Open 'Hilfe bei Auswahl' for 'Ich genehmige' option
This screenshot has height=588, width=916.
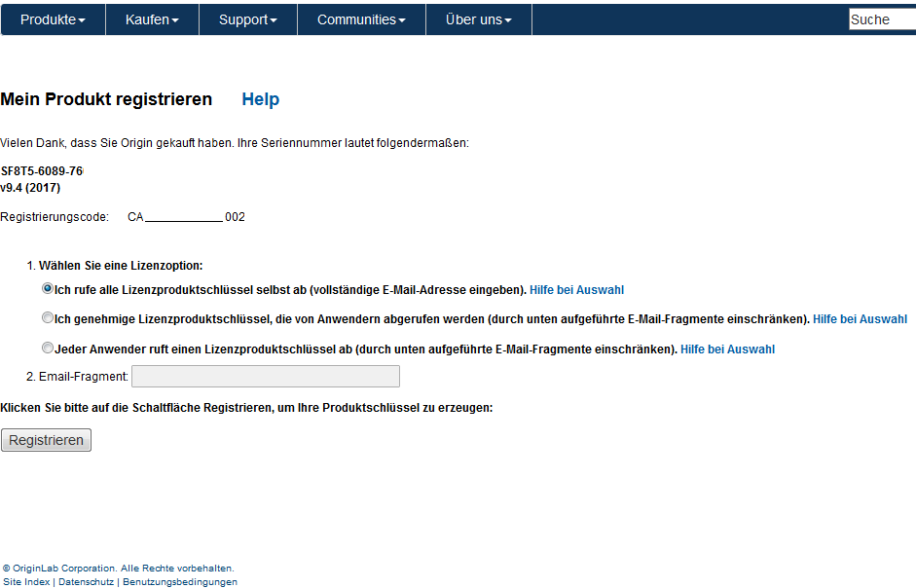point(860,319)
